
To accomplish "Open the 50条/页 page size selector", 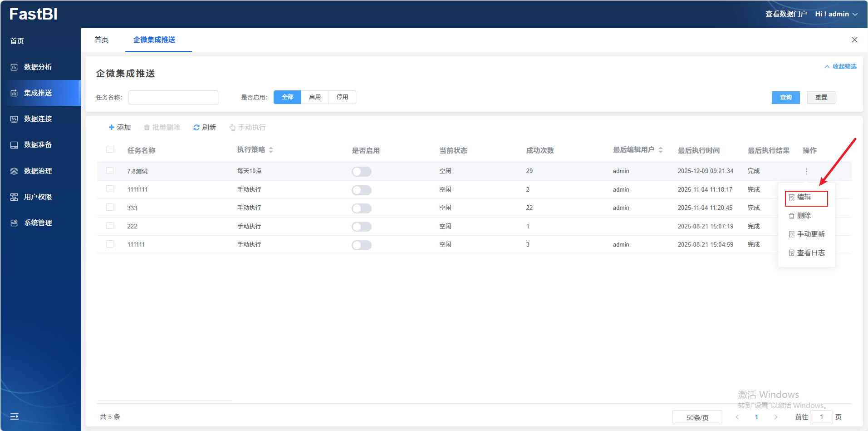I will pos(697,417).
